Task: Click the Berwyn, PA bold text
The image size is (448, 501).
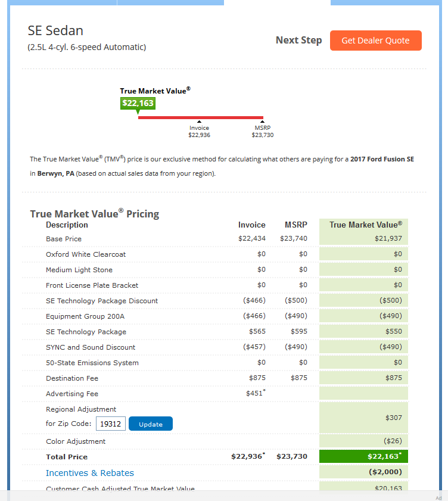Action: click(55, 173)
